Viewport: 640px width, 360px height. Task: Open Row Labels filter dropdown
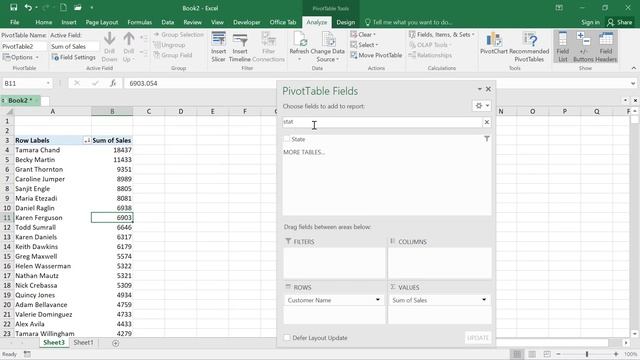point(87,140)
